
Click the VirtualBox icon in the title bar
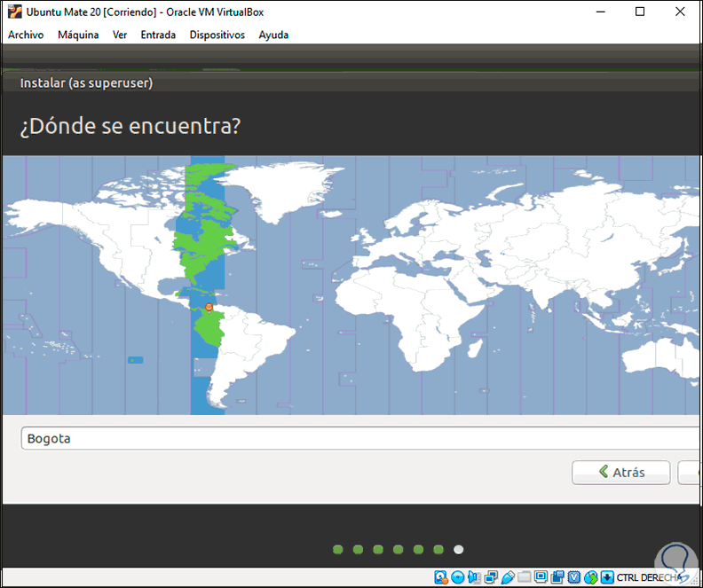coord(15,12)
